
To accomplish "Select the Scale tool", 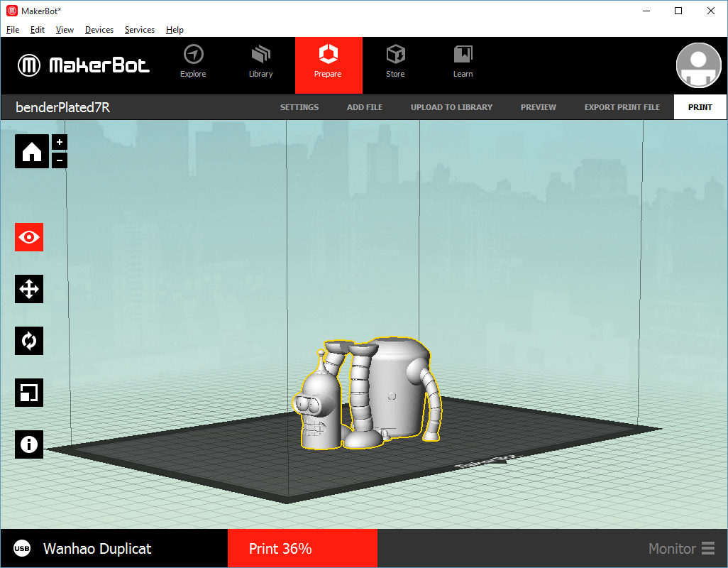I will [29, 393].
